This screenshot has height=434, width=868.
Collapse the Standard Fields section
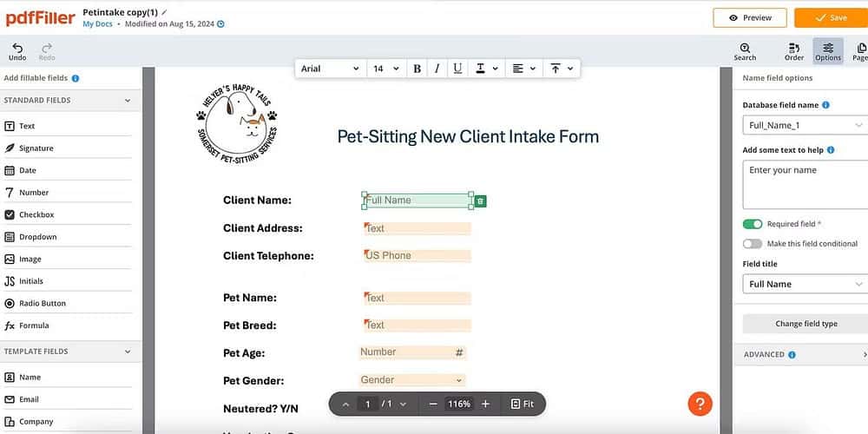pos(128,101)
